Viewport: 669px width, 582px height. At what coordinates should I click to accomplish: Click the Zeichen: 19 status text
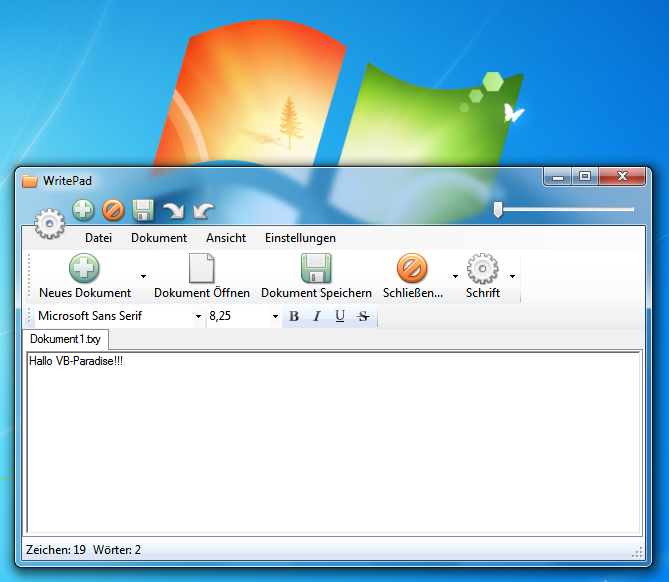pyautogui.click(x=56, y=550)
